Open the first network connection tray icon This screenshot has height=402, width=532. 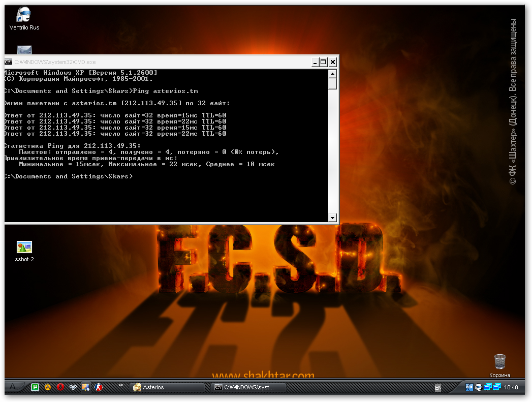point(488,387)
